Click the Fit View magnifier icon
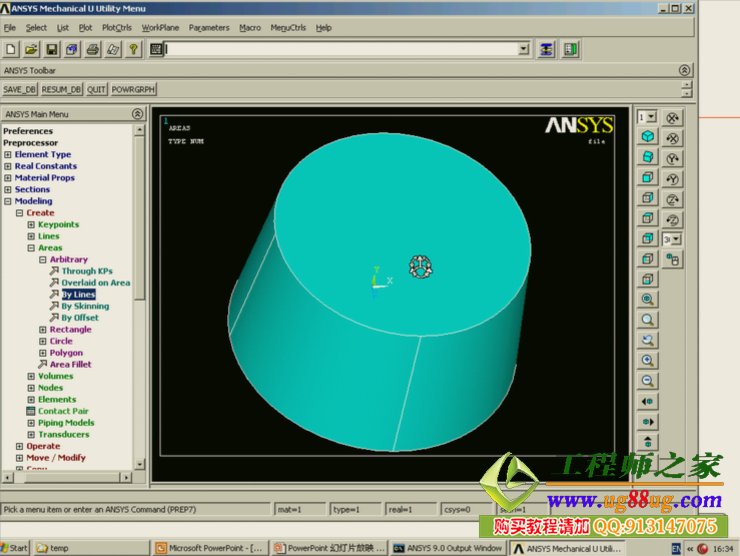This screenshot has height=556, width=740. (648, 299)
